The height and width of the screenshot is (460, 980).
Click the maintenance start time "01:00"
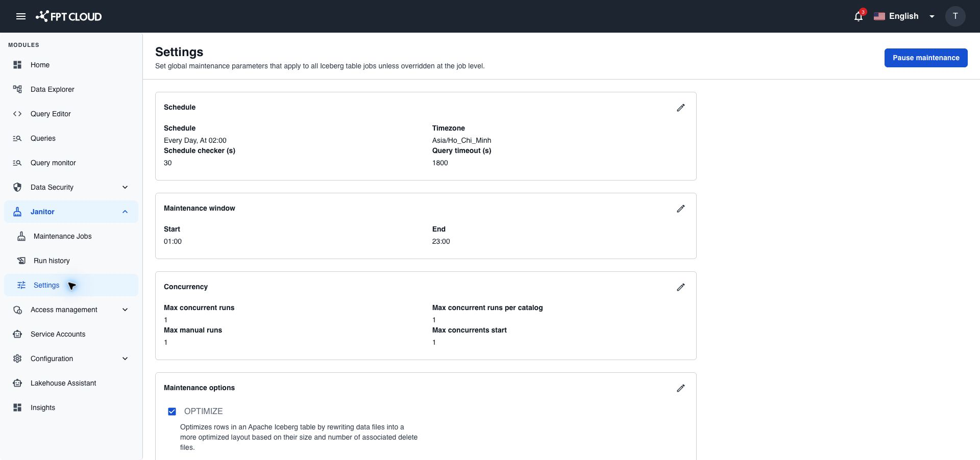pos(173,241)
